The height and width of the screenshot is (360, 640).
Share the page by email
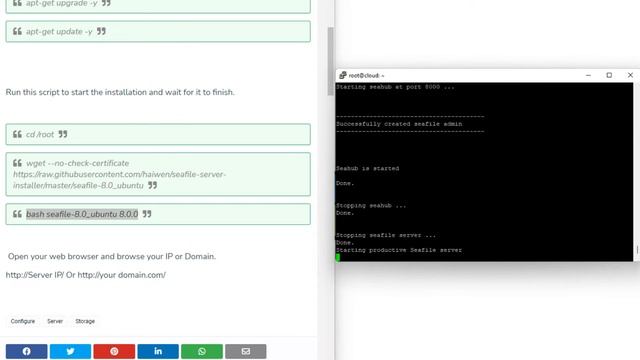click(x=246, y=351)
